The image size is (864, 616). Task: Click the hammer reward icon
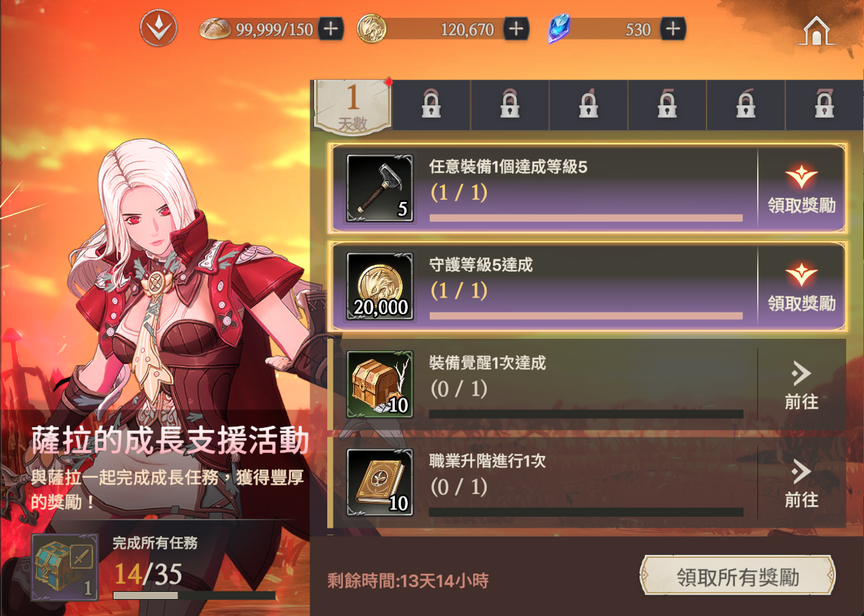[380, 188]
